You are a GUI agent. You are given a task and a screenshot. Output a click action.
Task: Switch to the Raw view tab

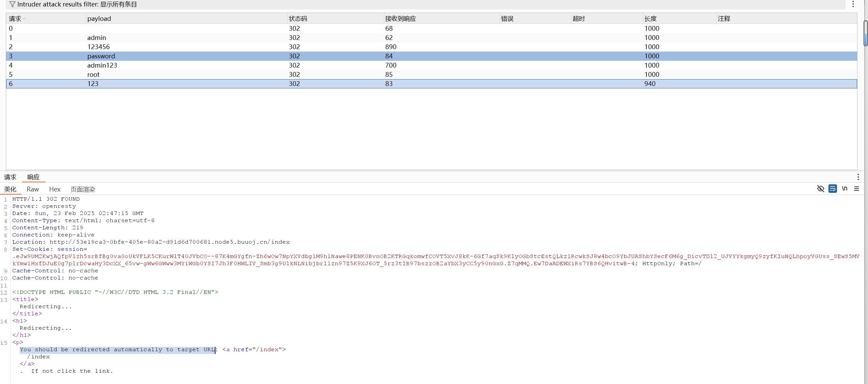coord(33,189)
